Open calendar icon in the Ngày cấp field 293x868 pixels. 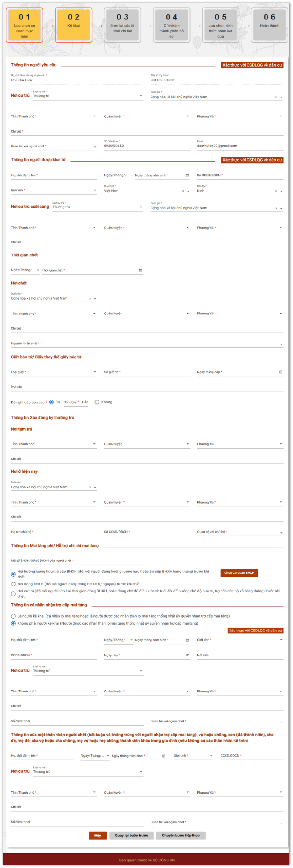coord(188,655)
